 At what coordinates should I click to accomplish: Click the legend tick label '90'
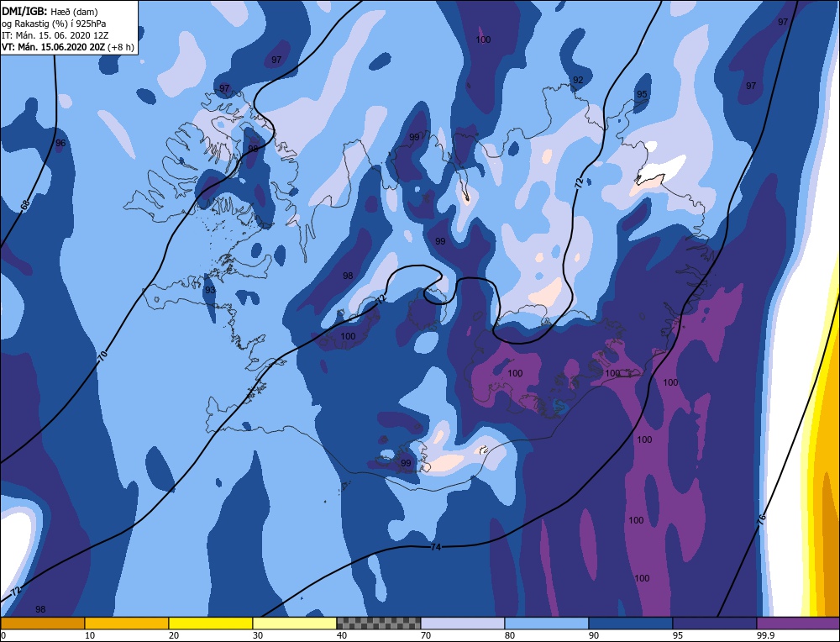[594, 635]
